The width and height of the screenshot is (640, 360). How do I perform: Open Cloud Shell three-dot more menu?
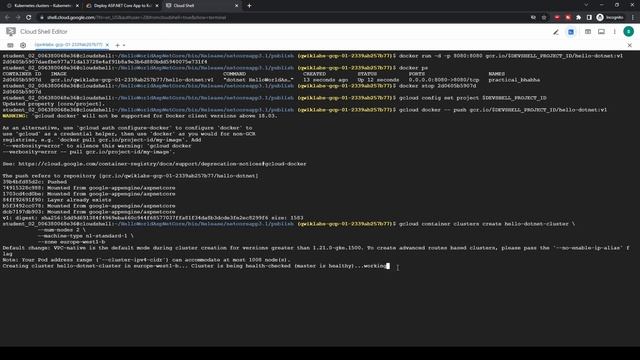point(614,32)
